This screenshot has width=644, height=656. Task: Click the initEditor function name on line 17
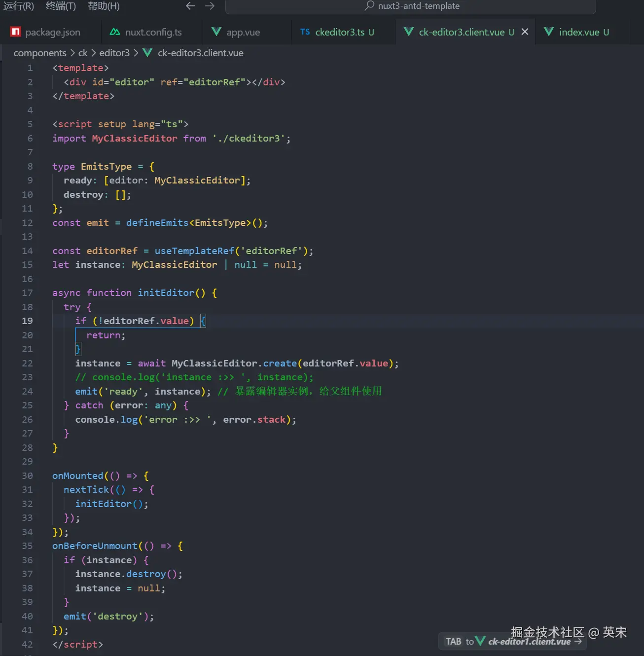pos(166,293)
